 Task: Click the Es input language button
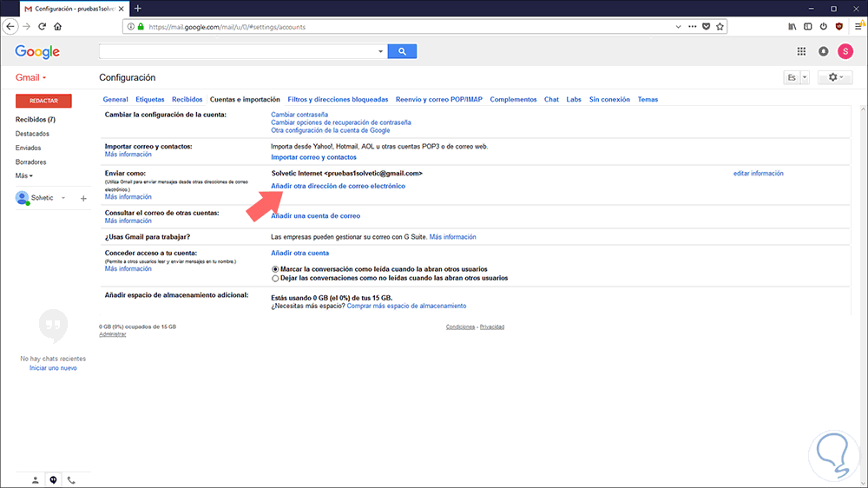(792, 77)
